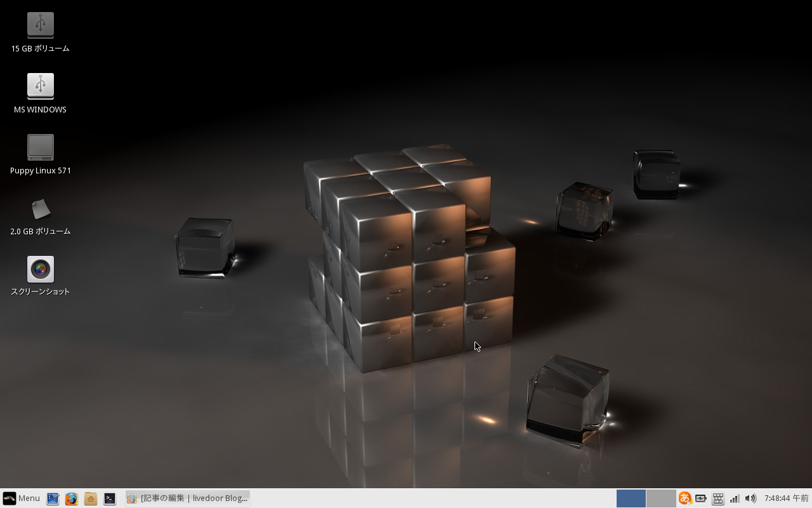This screenshot has height=508, width=812.
Task: Click the show desktop launcher icon
Action: [x=53, y=498]
